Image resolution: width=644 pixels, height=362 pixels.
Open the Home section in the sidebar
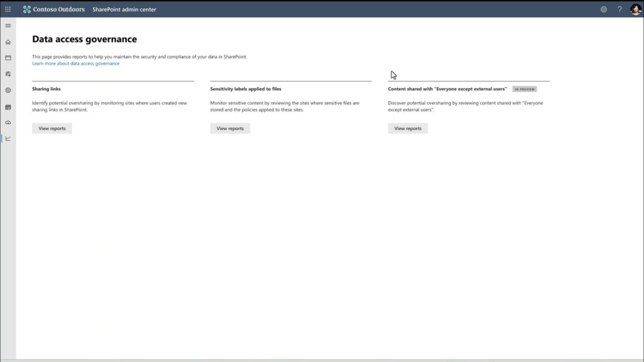pos(8,42)
